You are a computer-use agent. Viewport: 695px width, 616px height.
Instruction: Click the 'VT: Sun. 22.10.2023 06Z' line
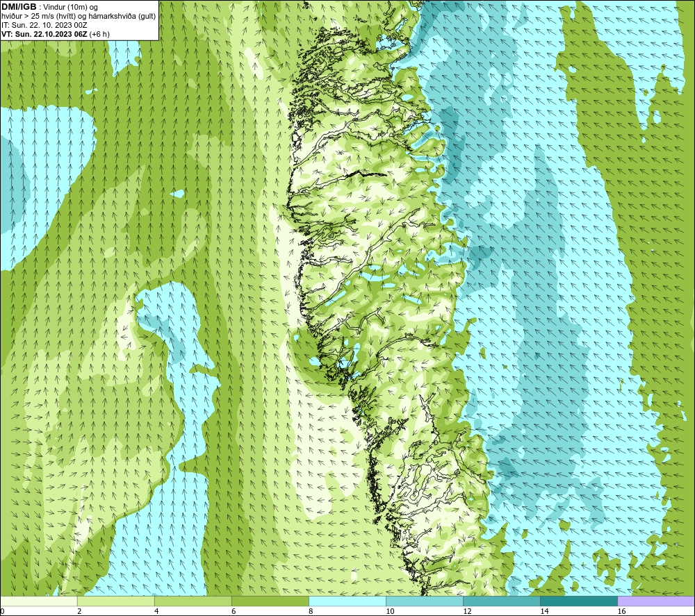click(44, 34)
